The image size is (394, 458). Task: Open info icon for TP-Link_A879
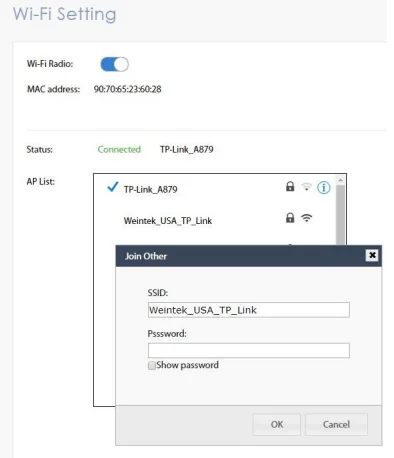(x=323, y=188)
